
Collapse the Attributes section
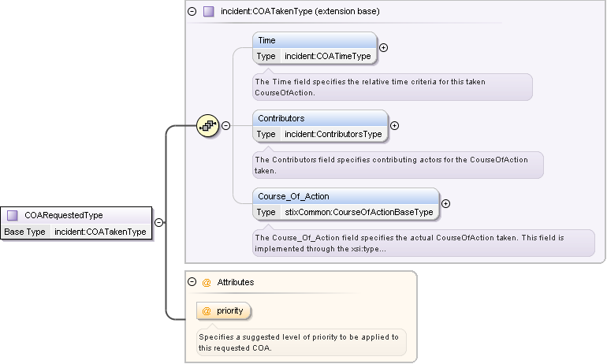192,282
